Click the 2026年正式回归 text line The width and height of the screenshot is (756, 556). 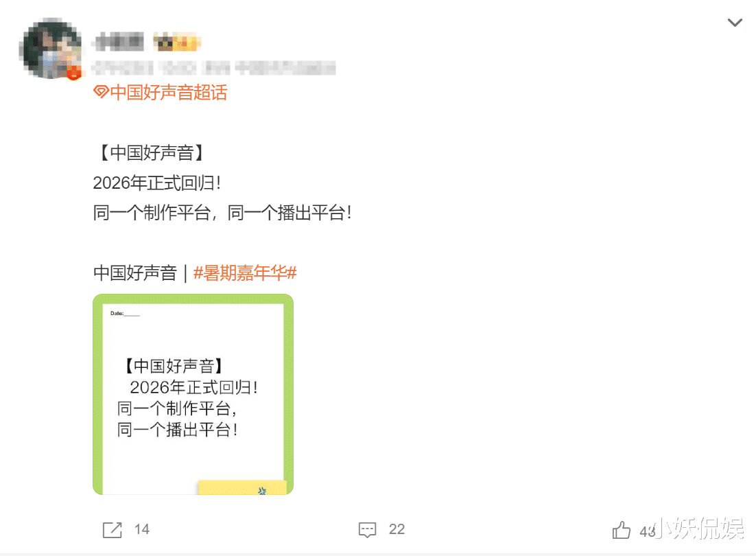156,183
